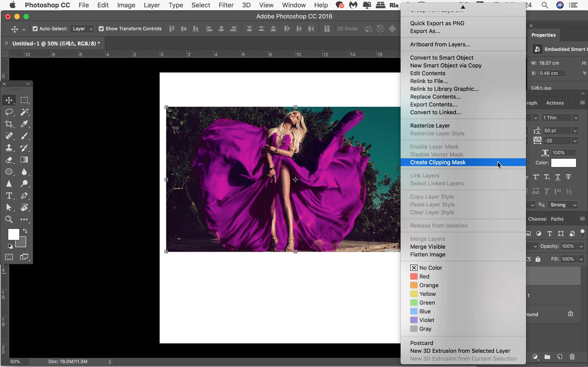This screenshot has height=367, width=588.
Task: Click the white text Color swatch
Action: [563, 163]
